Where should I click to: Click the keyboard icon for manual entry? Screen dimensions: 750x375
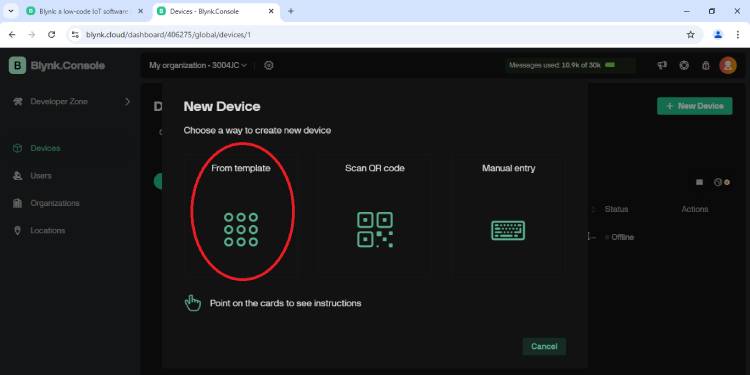(508, 231)
